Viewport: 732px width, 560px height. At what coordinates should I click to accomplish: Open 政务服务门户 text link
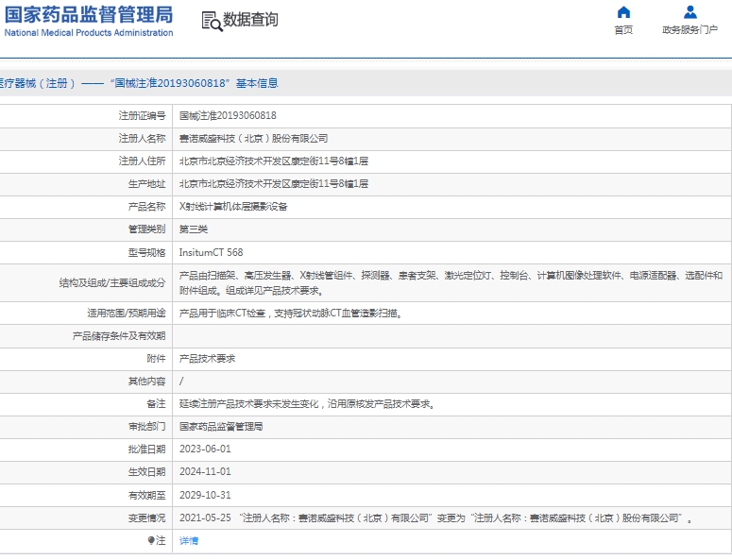(690, 30)
